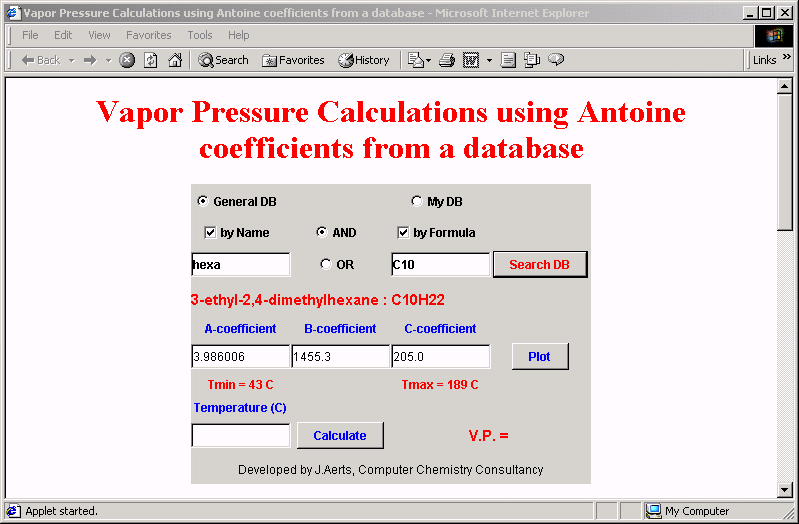Viewport: 799px width, 524px height.
Task: Expand the Back button history dropdown arrow
Action: (72, 60)
